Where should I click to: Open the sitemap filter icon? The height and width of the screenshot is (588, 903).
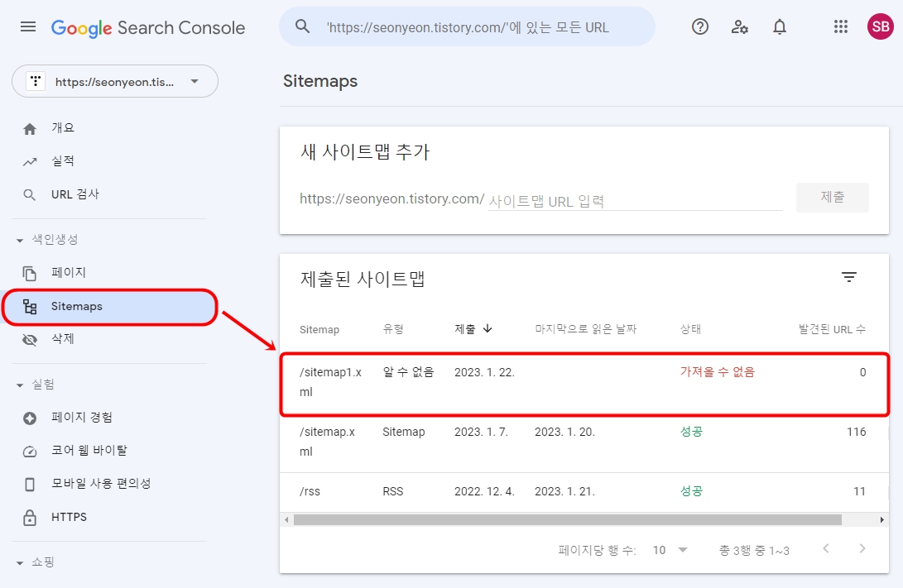pyautogui.click(x=848, y=277)
